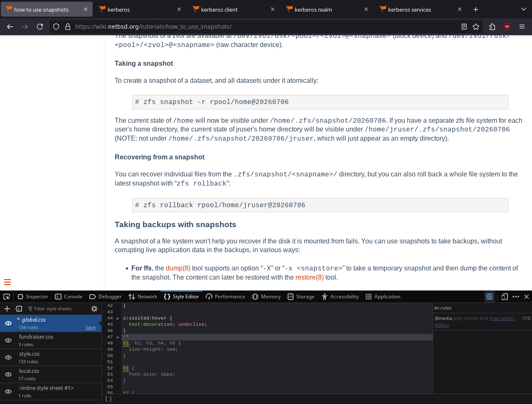Close the 'kerberos services' tab

click(460, 9)
